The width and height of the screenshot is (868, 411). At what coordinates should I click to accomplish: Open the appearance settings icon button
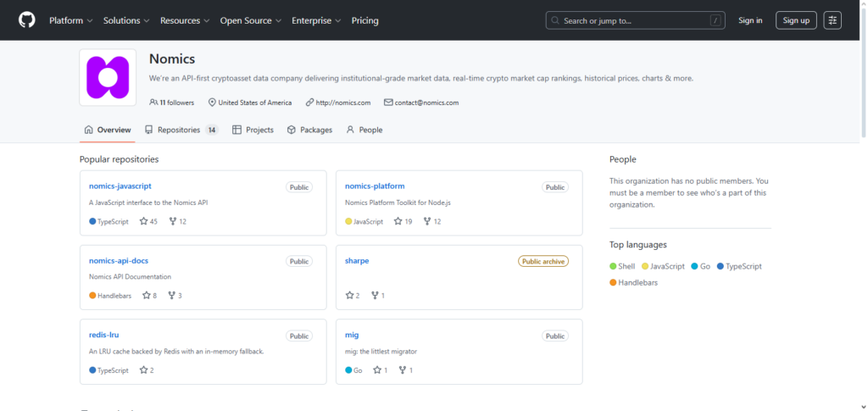coord(832,20)
